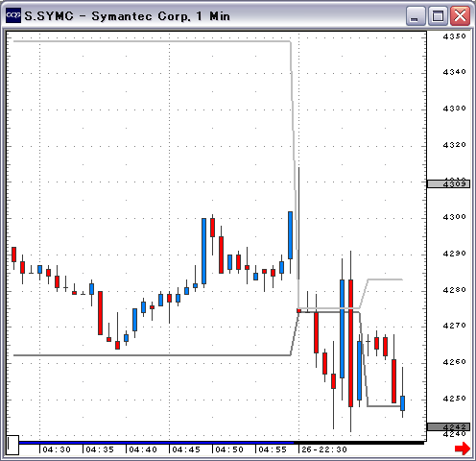
Task: Click the 4309 price marker on the scale
Action: click(449, 183)
